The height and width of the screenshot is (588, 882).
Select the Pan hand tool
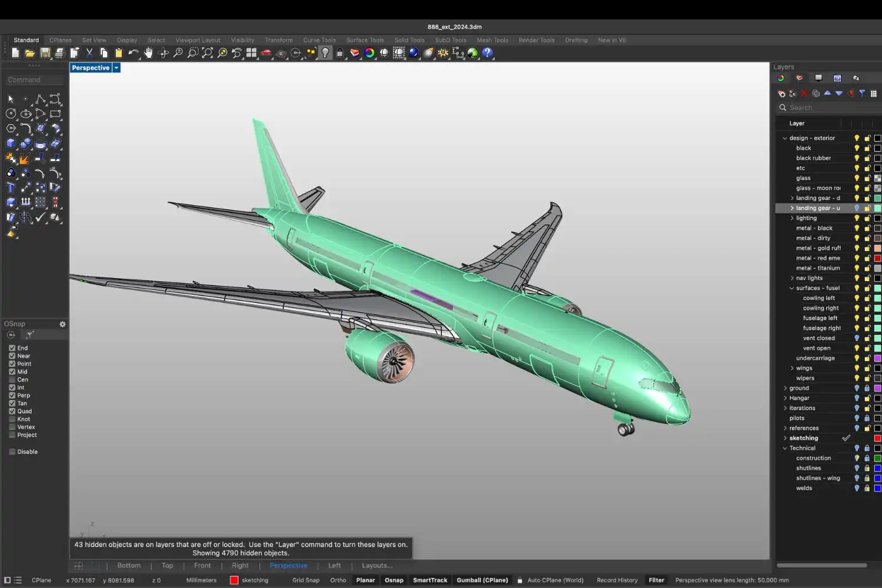click(x=148, y=53)
